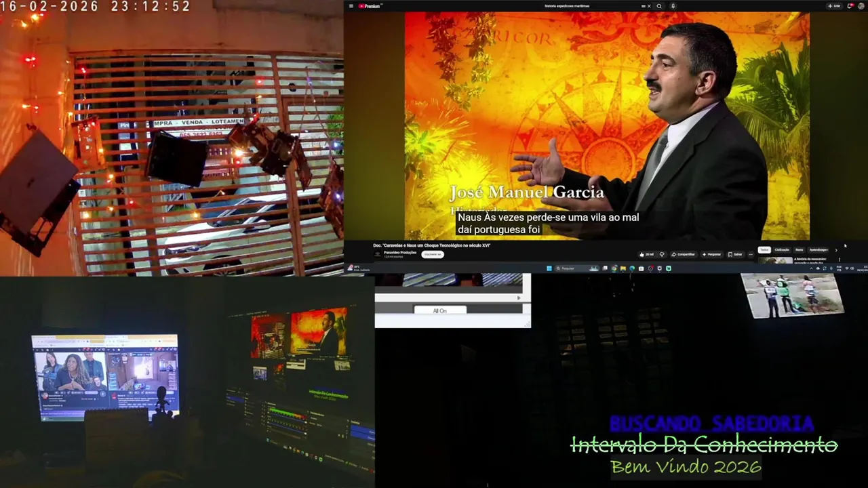The image size is (868, 488).
Task: Save video with Salvar button
Action: click(736, 254)
